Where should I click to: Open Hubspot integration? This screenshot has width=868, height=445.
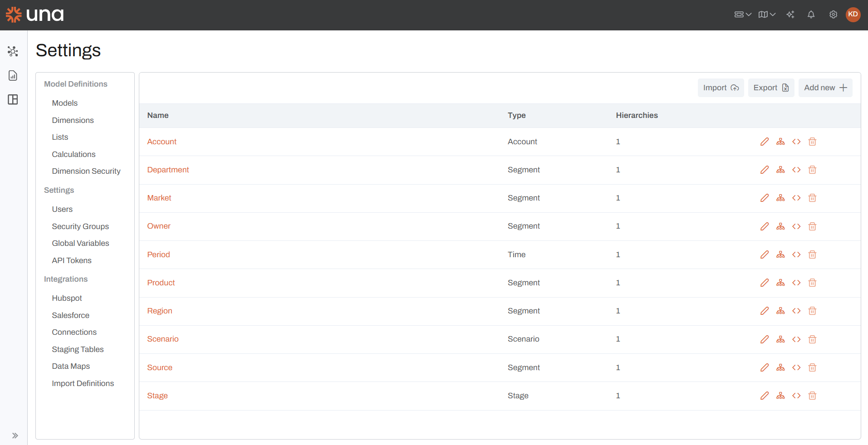[67, 298]
